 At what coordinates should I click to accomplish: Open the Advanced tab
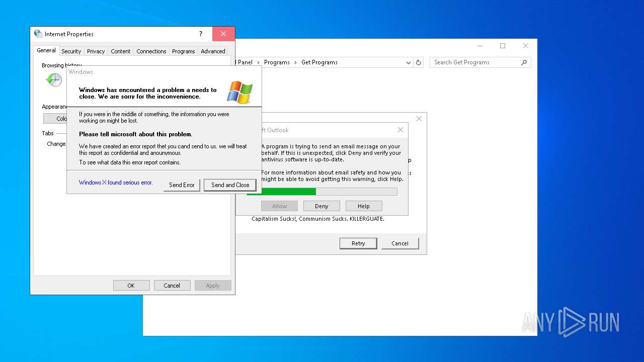point(213,51)
